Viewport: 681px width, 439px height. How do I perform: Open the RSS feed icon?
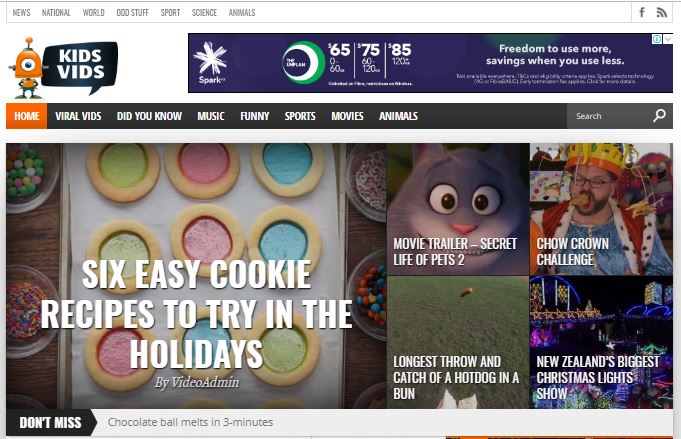click(x=661, y=13)
